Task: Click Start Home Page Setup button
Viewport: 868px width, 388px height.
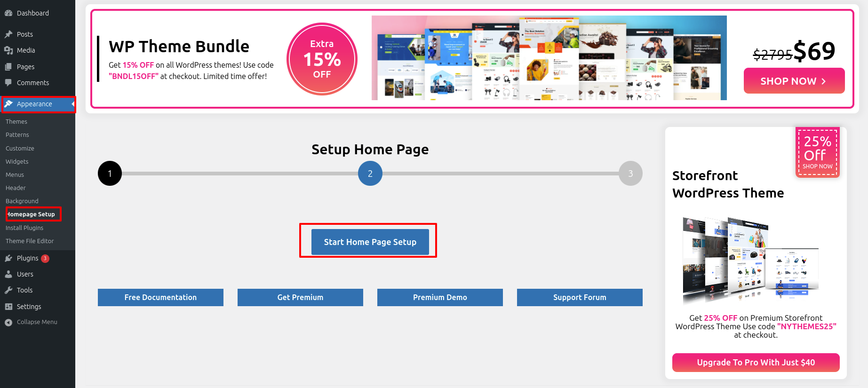Action: [x=370, y=242]
